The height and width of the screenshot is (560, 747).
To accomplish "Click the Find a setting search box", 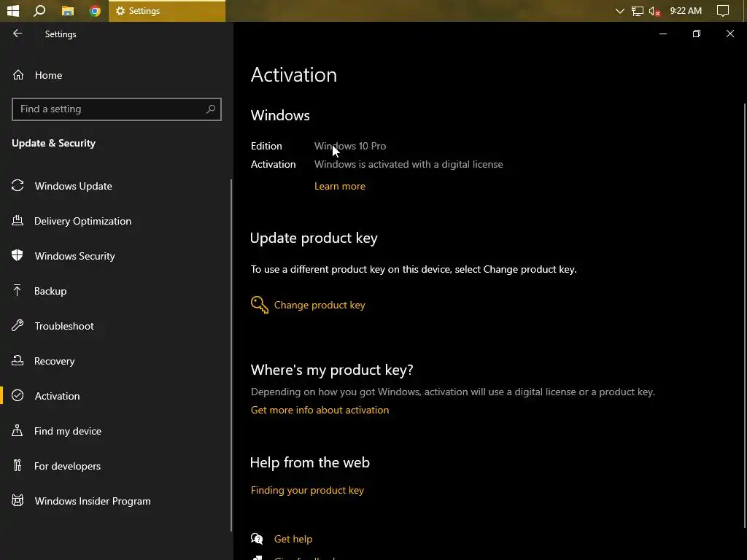I will (x=116, y=109).
